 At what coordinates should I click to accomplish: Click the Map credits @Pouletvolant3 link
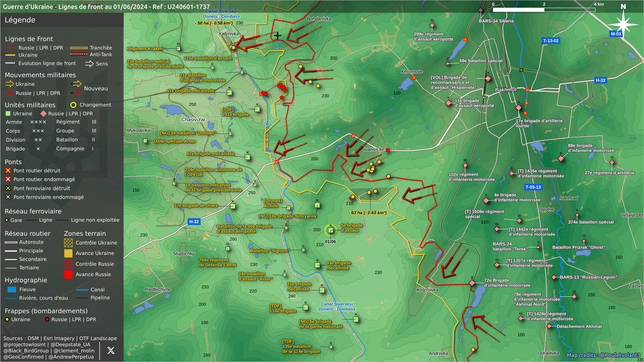click(x=603, y=355)
